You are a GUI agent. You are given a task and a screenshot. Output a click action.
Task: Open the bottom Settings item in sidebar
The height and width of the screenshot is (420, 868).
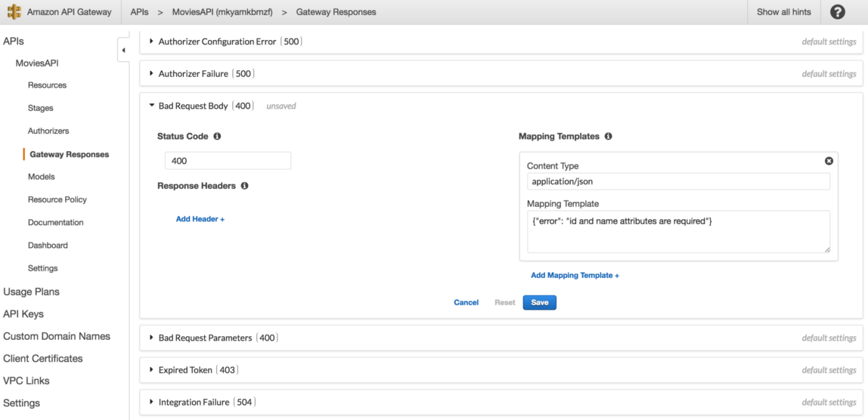coord(22,404)
